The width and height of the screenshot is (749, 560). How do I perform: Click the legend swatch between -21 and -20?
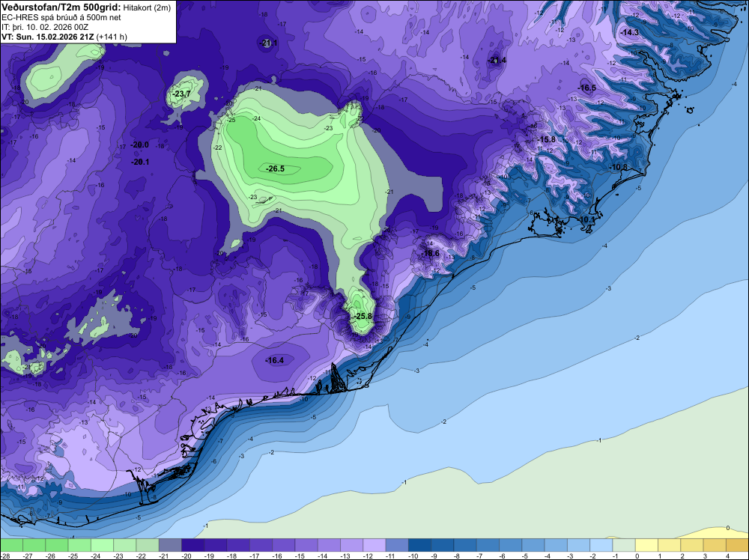click(169, 545)
